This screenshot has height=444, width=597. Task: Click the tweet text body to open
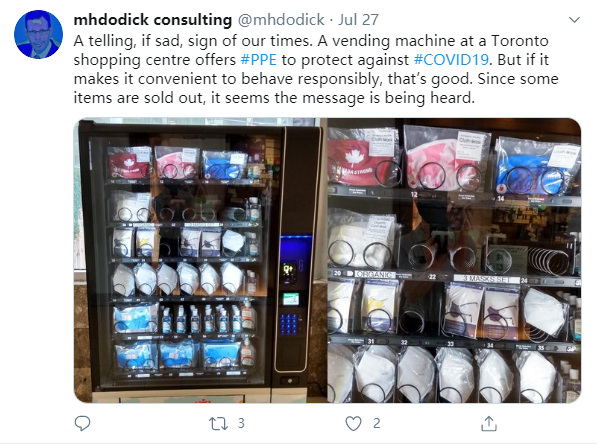[x=316, y=69]
